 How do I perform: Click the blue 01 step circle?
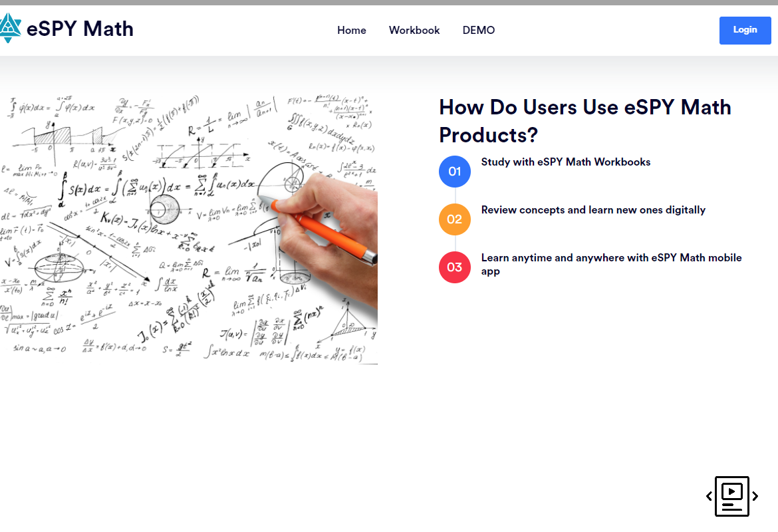click(x=455, y=172)
